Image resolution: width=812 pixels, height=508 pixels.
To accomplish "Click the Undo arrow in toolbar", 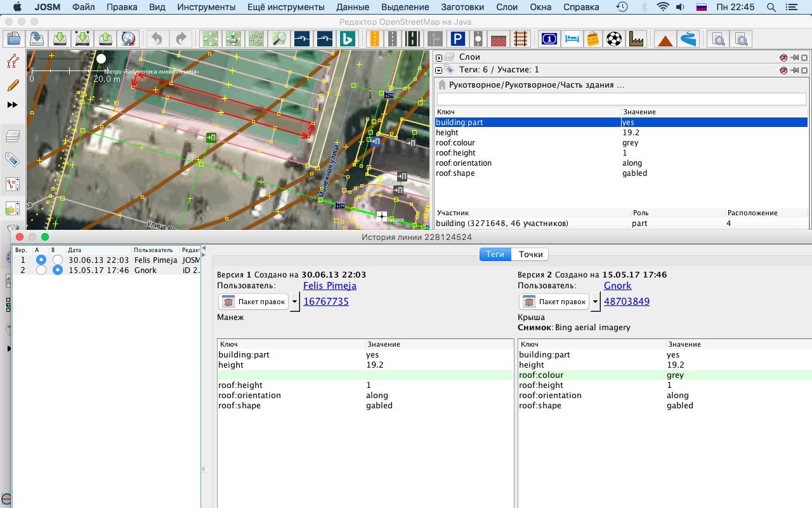I will [157, 39].
